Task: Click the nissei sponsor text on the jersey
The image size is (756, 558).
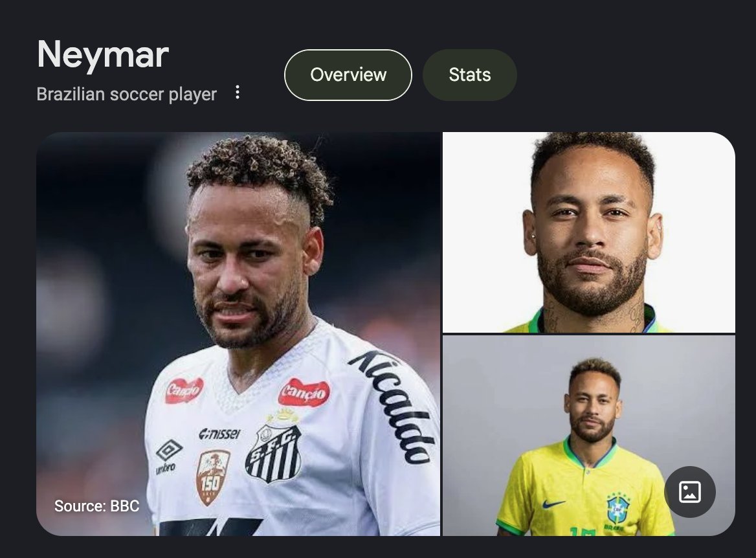Action: point(220,434)
